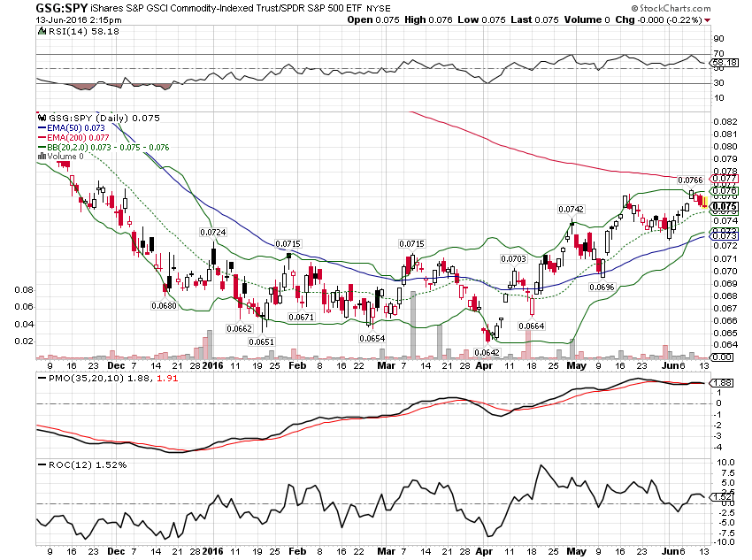Click the 0.02 volume scale value
The width and height of the screenshot is (752, 560).
24,341
